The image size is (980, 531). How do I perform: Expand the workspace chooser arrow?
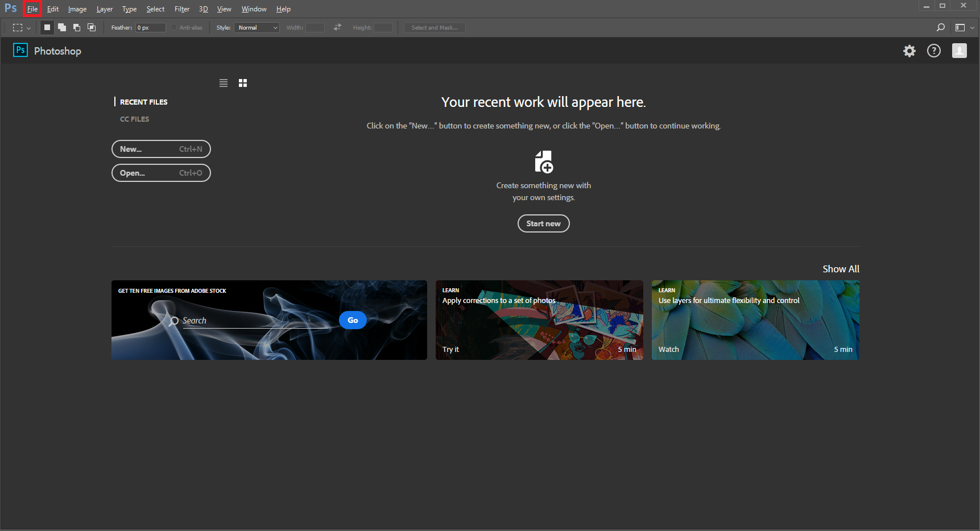972,27
